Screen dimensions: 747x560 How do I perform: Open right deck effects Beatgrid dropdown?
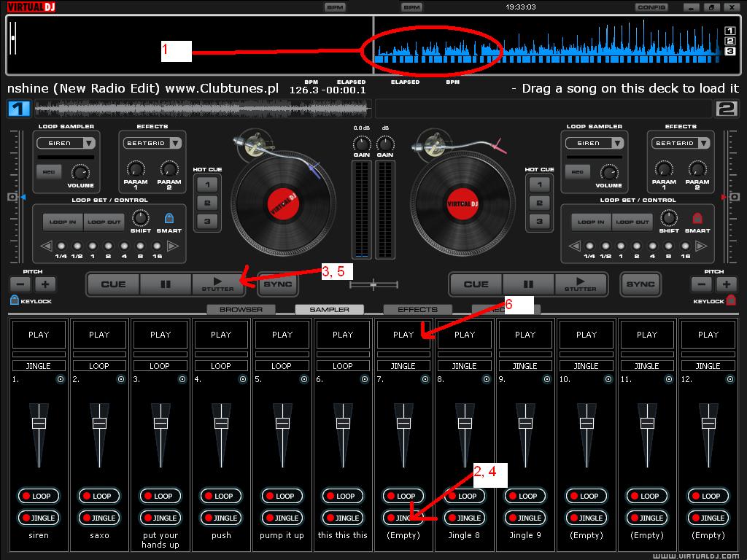click(x=681, y=143)
